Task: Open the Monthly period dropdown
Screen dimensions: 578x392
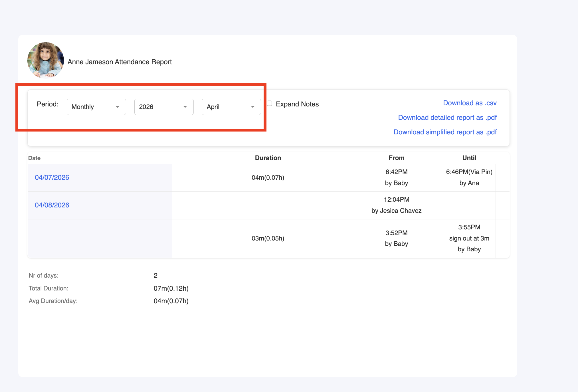Action: point(96,107)
